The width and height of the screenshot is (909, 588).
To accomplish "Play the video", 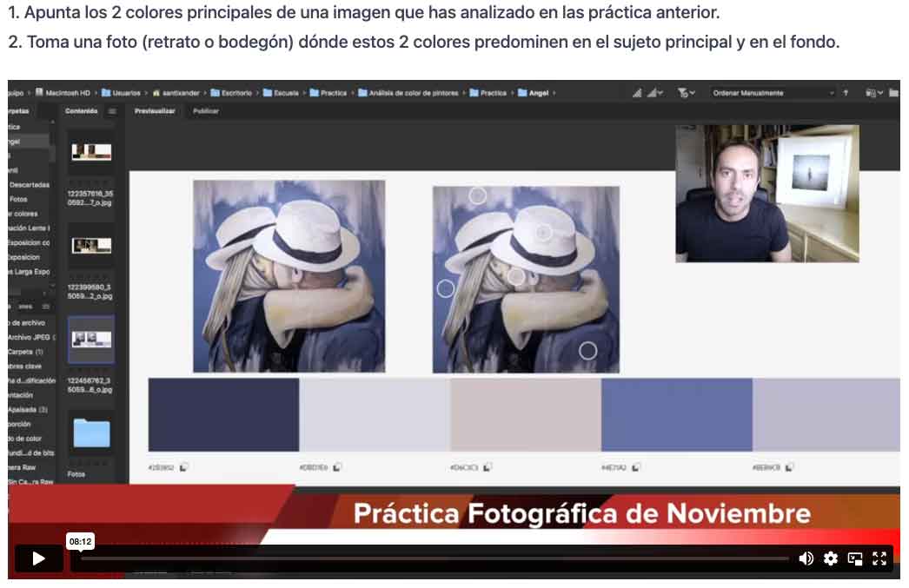I will pos(38,558).
